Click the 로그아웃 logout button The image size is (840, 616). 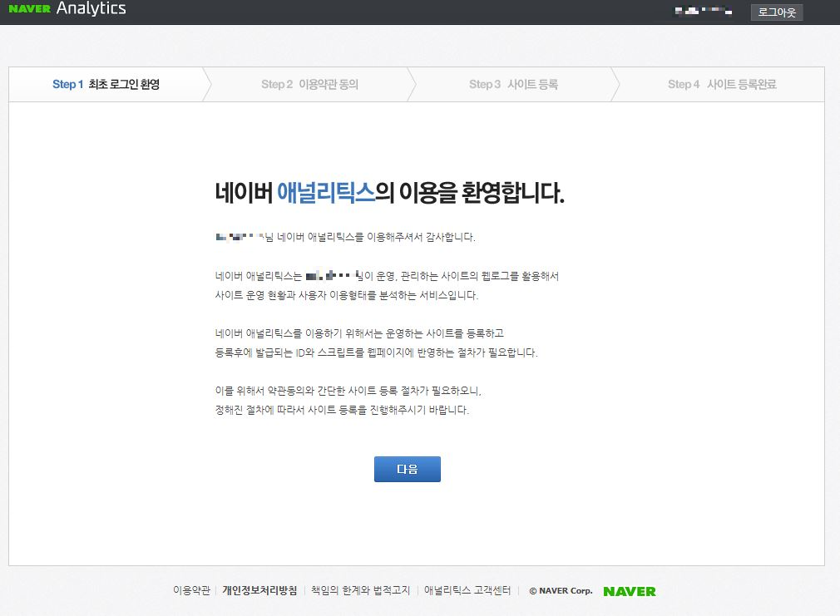777,12
